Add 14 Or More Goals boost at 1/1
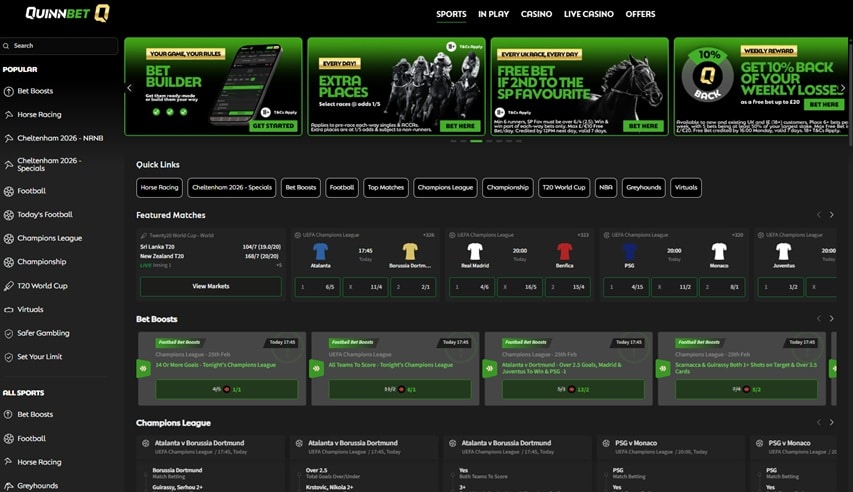The height and width of the screenshot is (492, 853). [x=226, y=389]
